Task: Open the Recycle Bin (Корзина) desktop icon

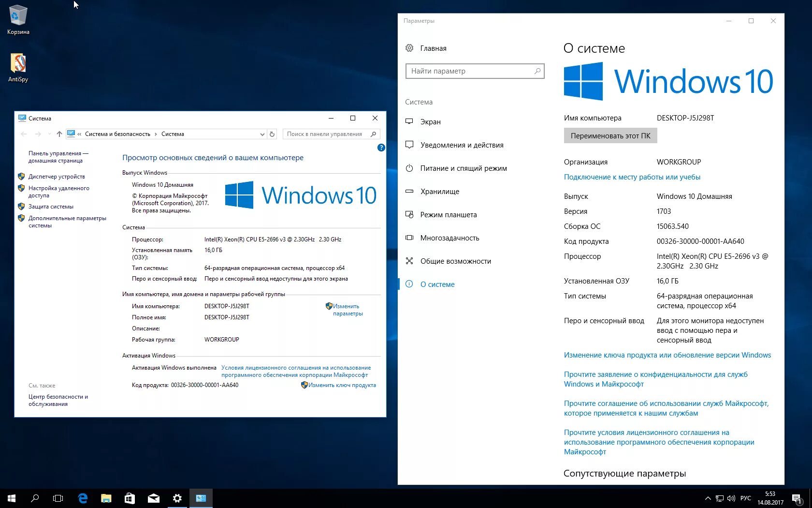Action: pyautogui.click(x=18, y=19)
